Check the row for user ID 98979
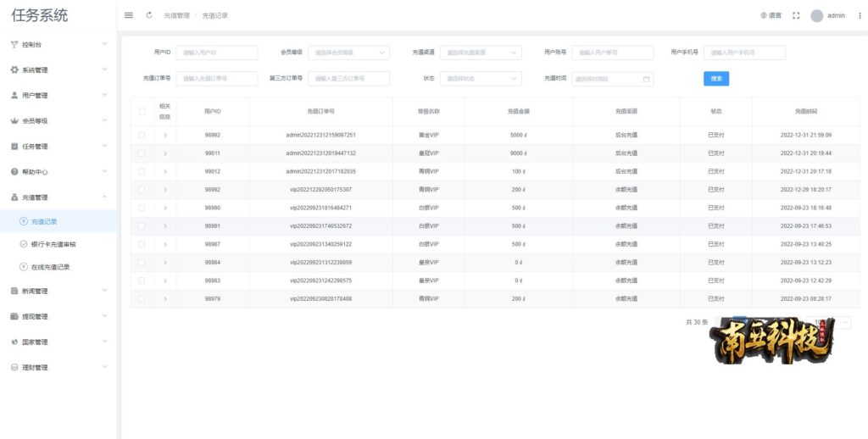 [142, 299]
